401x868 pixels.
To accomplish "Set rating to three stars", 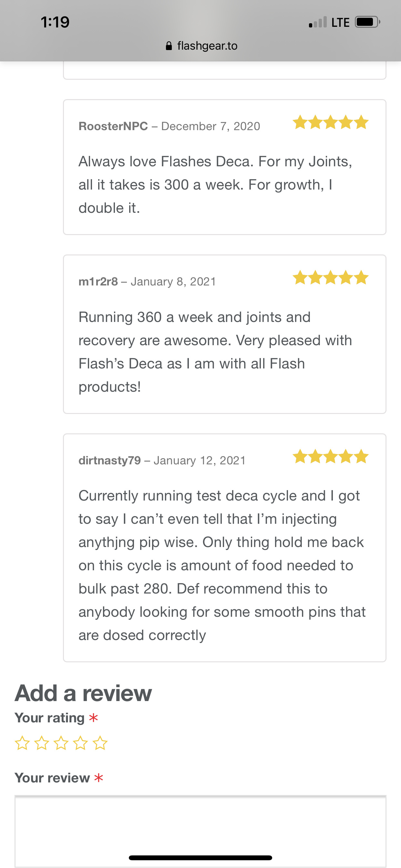I will [x=61, y=743].
